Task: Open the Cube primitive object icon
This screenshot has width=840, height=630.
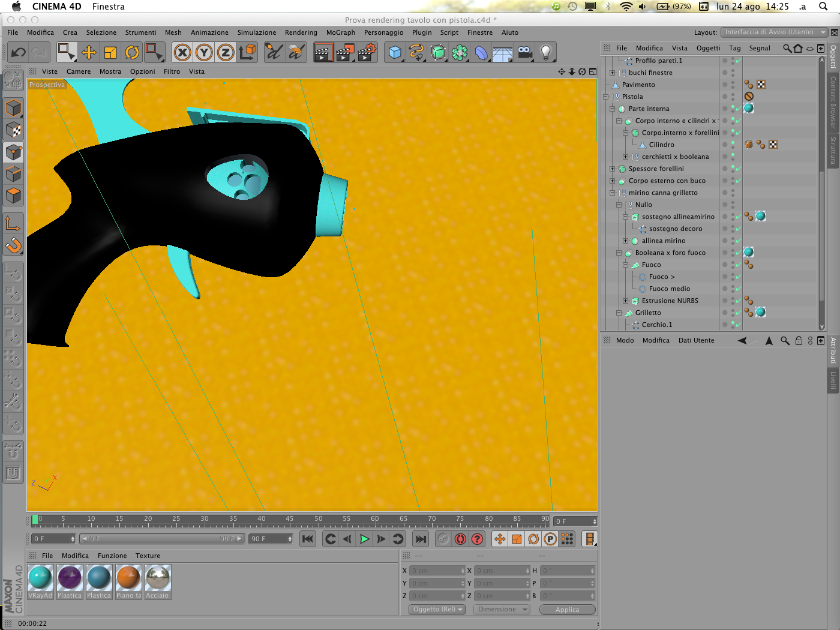Action: click(x=395, y=53)
